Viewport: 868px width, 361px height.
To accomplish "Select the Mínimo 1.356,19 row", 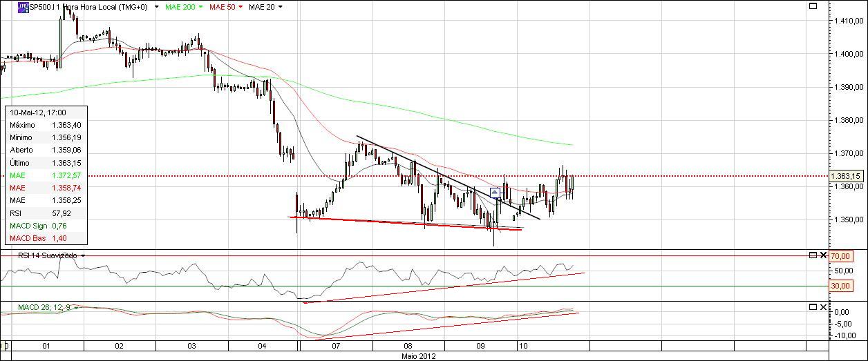I will tap(46, 137).
